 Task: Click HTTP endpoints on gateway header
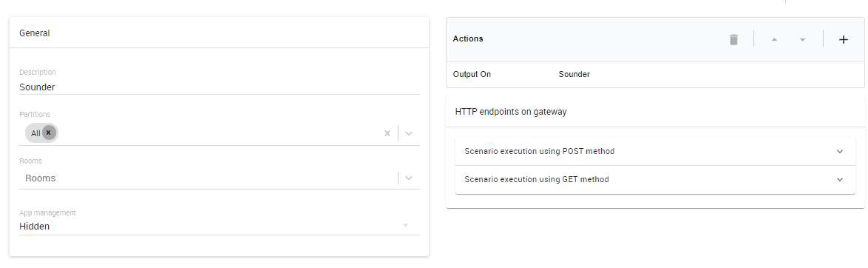click(511, 112)
